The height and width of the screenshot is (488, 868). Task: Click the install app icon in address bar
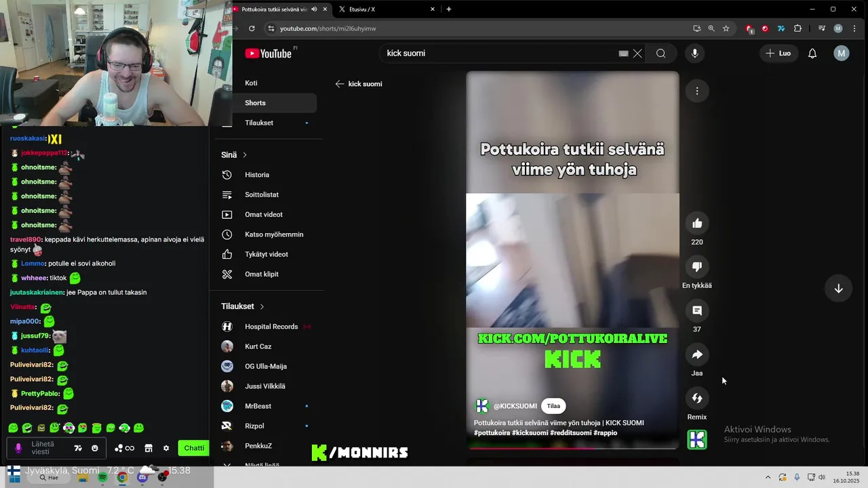(x=696, y=28)
